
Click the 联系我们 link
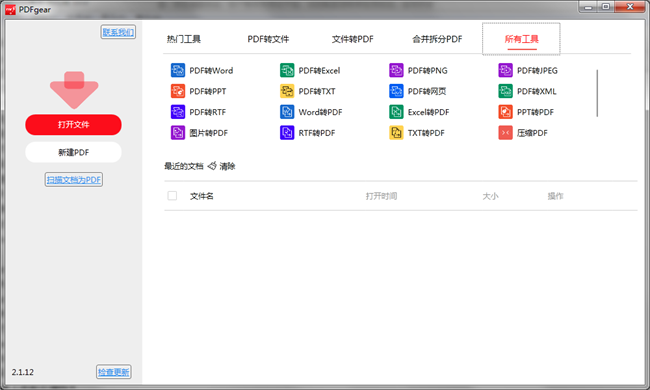[118, 32]
